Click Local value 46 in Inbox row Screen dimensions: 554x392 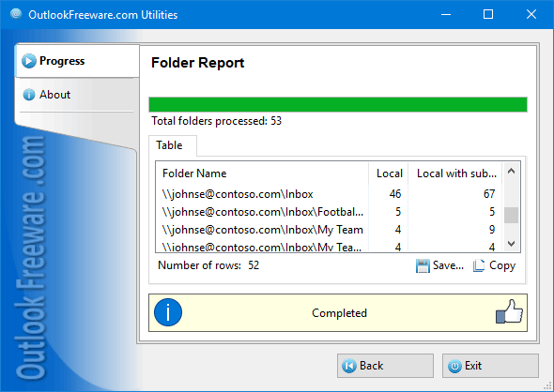coord(395,194)
